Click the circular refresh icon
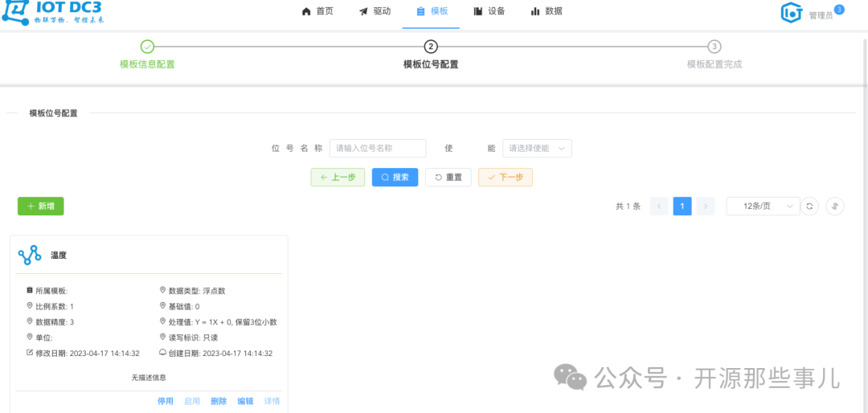 click(x=809, y=206)
